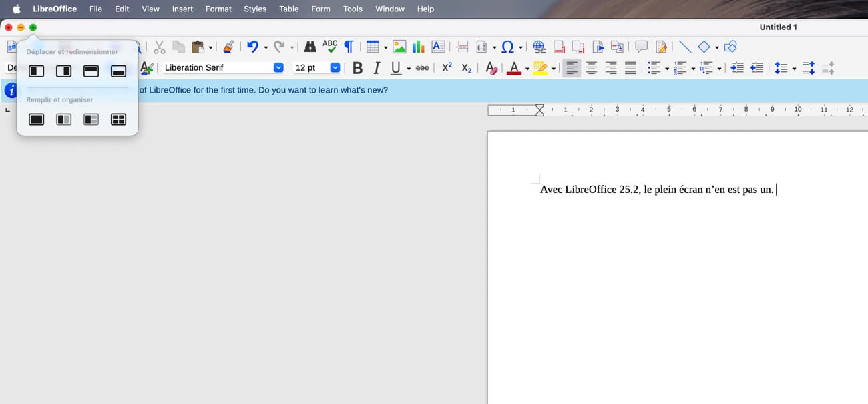Choose the left-half window tile option
Image resolution: width=868 pixels, height=404 pixels.
[x=37, y=71]
